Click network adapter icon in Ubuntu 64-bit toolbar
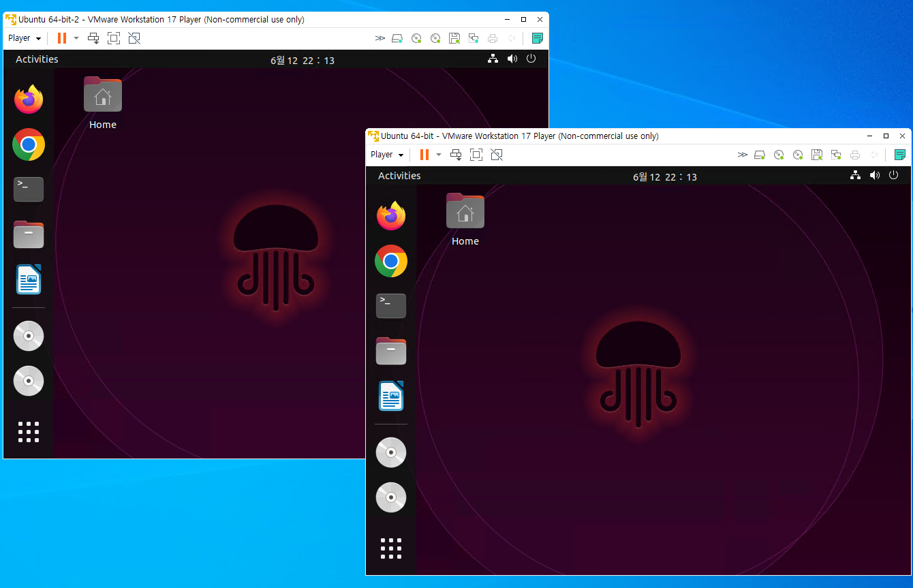Screen dimensions: 913x588 pos(836,155)
